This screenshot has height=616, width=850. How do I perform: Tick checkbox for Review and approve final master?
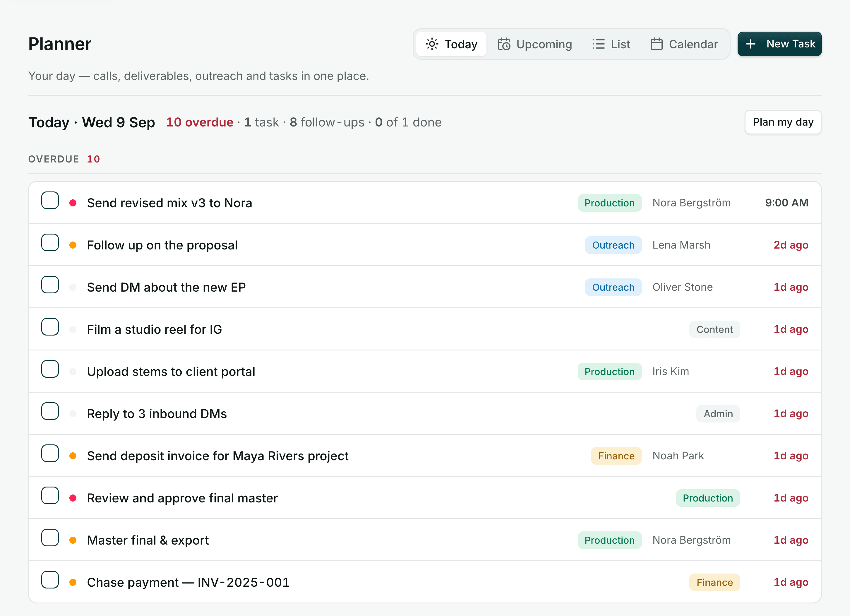click(50, 496)
